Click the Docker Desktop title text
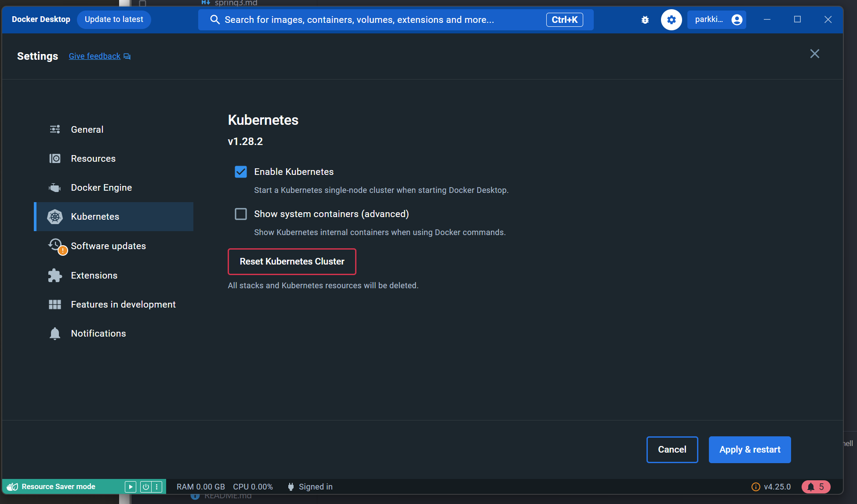Viewport: 857px width, 504px height. pyautogui.click(x=41, y=19)
